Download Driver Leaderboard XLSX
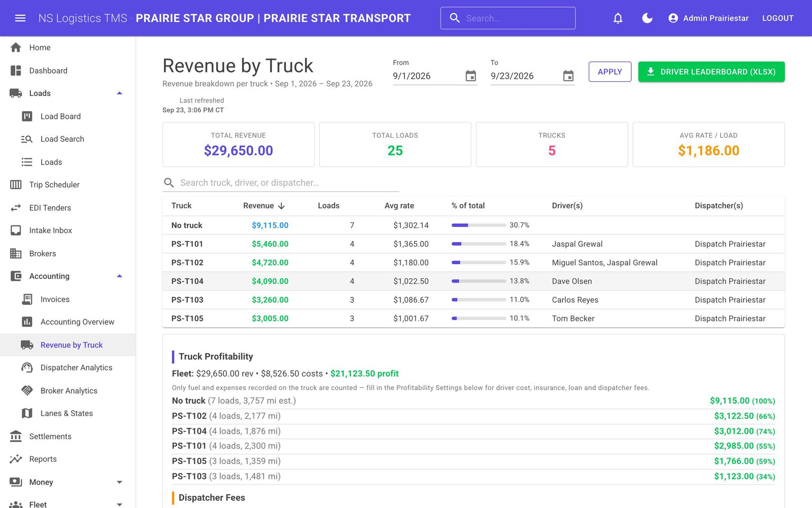The image size is (812, 508). (x=712, y=72)
